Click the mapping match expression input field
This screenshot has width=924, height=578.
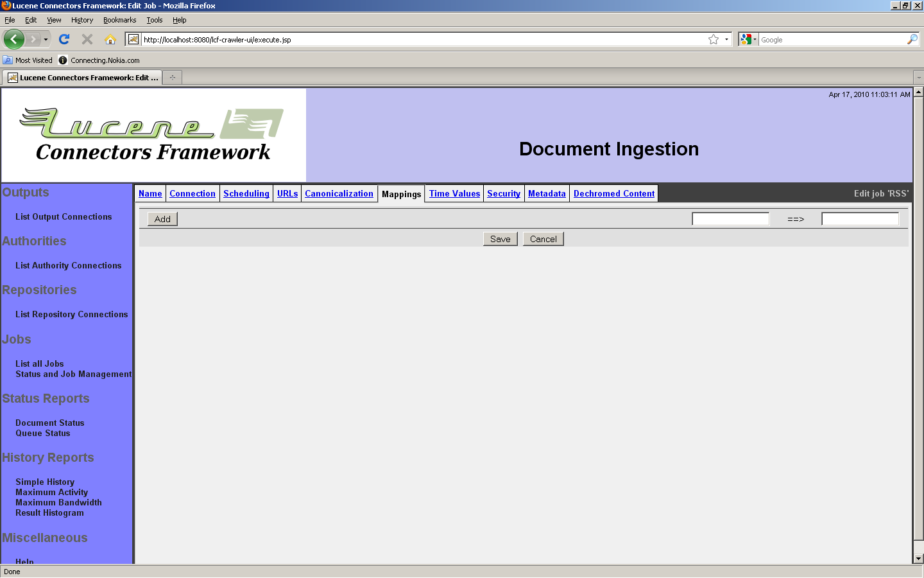click(730, 219)
